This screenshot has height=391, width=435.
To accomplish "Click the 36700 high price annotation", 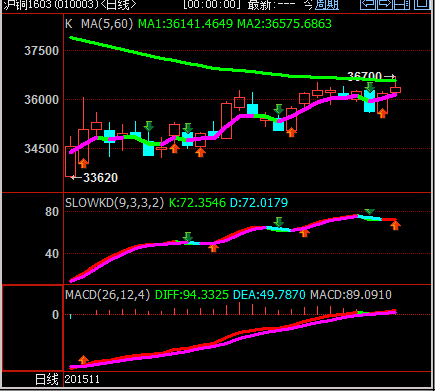I will click(x=364, y=76).
